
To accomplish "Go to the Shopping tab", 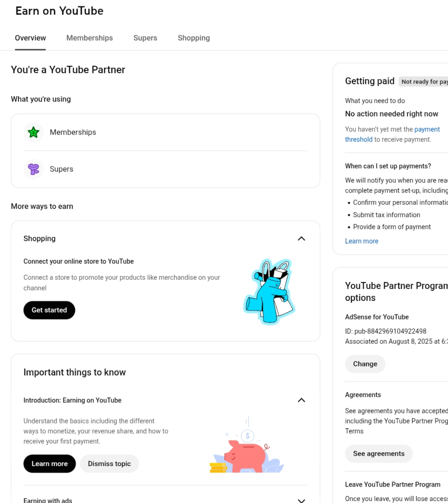I will (x=194, y=38).
